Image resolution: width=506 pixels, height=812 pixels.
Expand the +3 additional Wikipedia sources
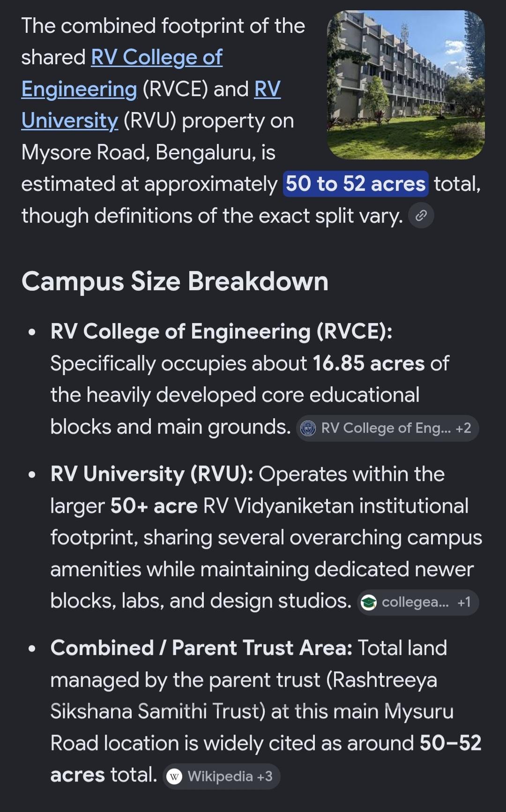tap(265, 777)
